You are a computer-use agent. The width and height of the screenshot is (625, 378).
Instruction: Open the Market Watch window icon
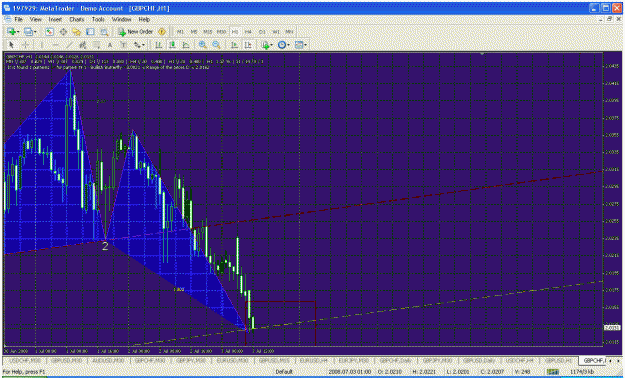[49, 32]
